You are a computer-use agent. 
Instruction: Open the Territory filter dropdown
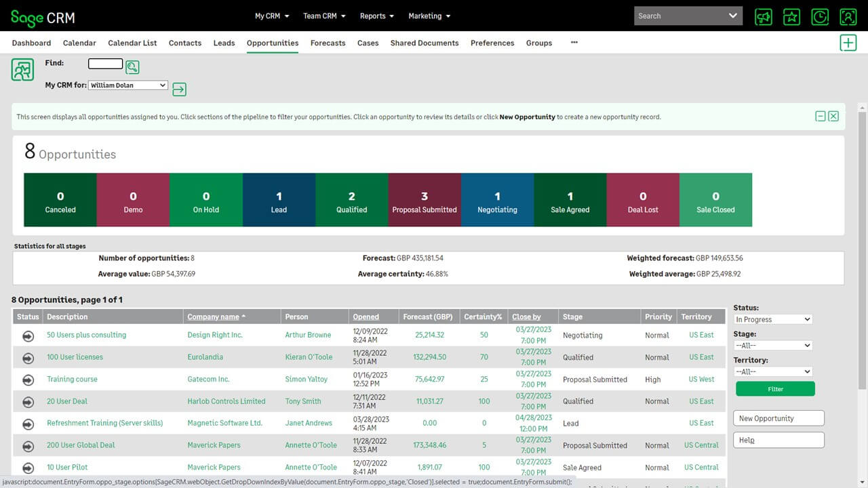pos(773,371)
